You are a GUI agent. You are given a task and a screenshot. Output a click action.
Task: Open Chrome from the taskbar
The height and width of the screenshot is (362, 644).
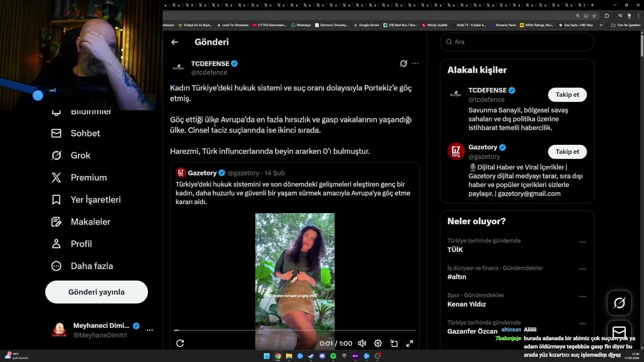tap(278, 356)
